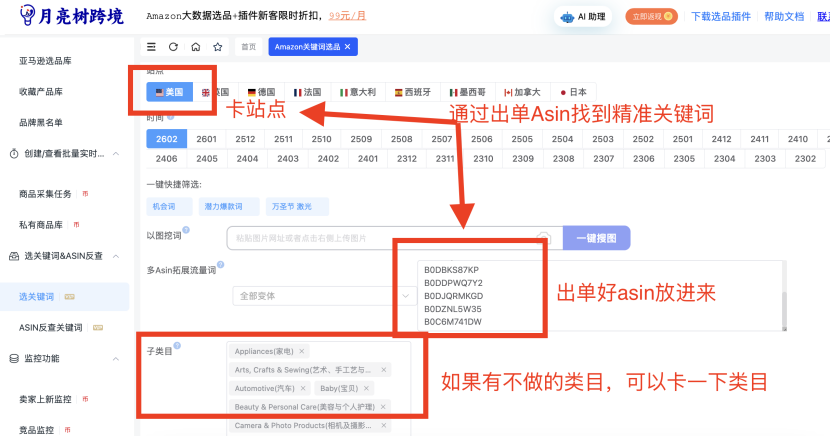Select the 美国 site option
Viewport: 830px width, 436px height.
168,92
